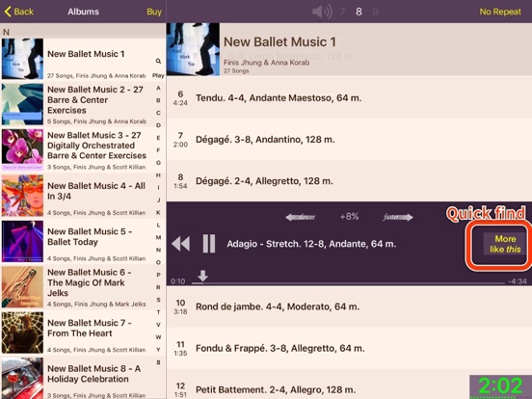Open New Ballet Music 7 - From The Heart
The width and height of the screenshot is (532, 399).
click(x=83, y=332)
